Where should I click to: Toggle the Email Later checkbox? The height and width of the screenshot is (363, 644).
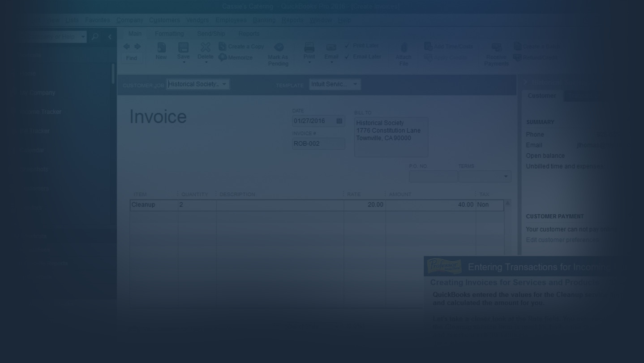tap(347, 57)
